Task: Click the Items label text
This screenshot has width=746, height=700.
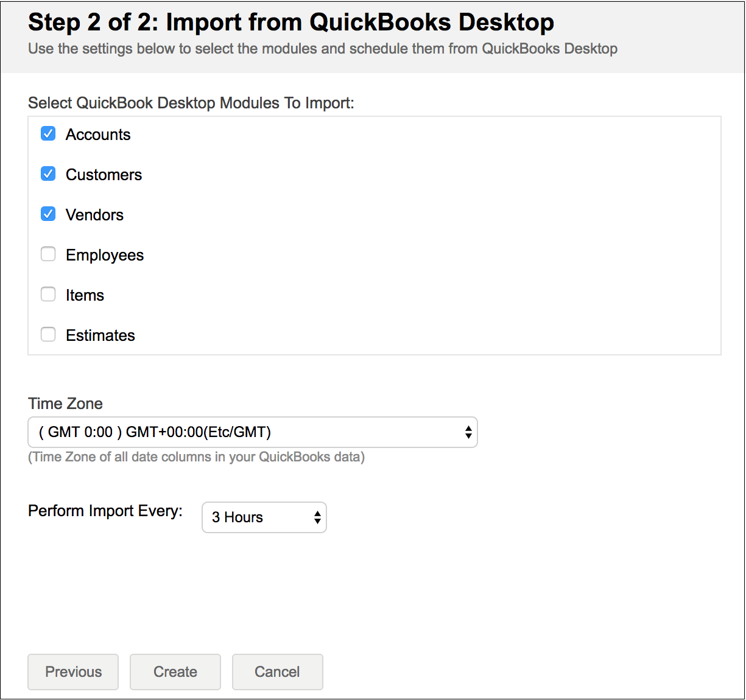Action: click(x=85, y=295)
